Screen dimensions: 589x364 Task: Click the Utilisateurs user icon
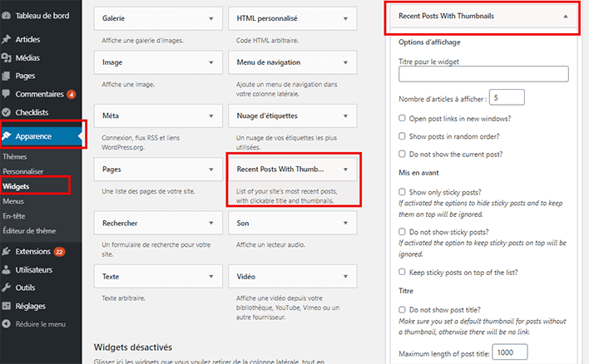pyautogui.click(x=6, y=269)
